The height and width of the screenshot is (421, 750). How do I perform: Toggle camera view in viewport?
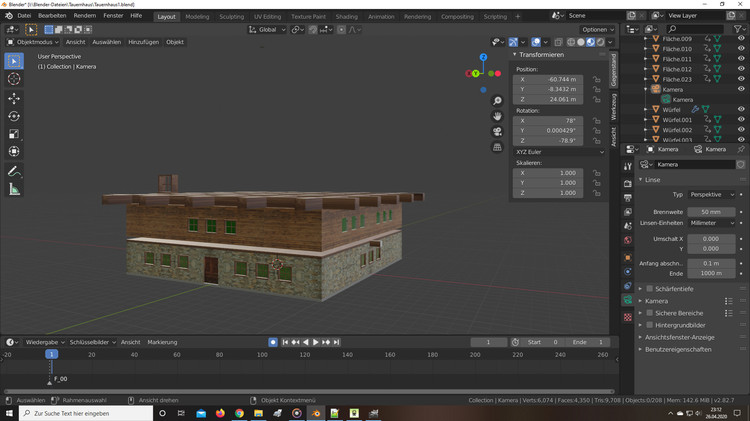[x=497, y=132]
